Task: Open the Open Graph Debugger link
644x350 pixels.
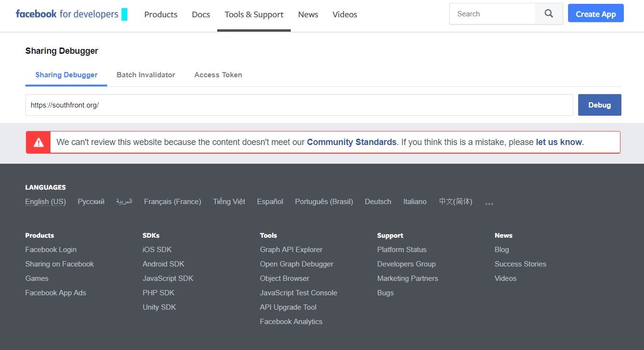Action: 297,264
